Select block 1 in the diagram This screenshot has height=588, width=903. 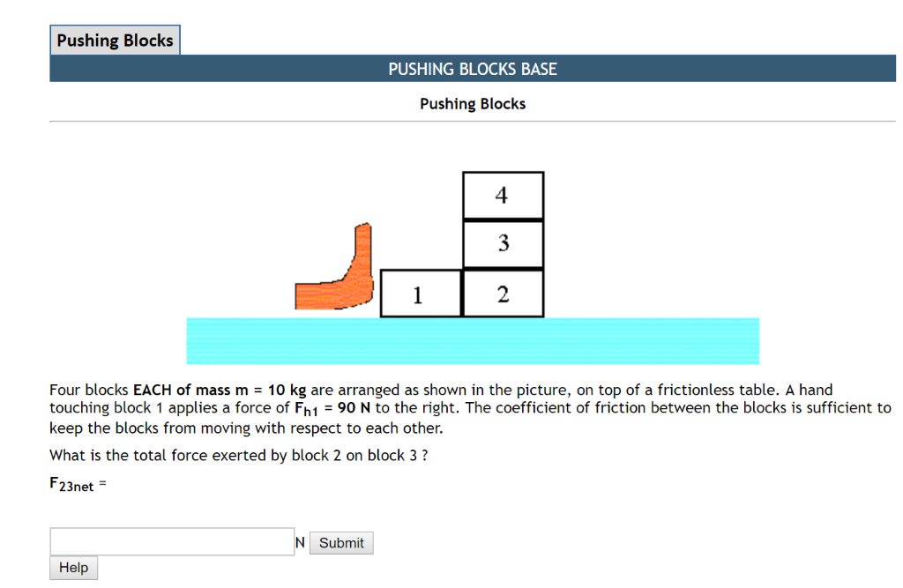coord(420,293)
